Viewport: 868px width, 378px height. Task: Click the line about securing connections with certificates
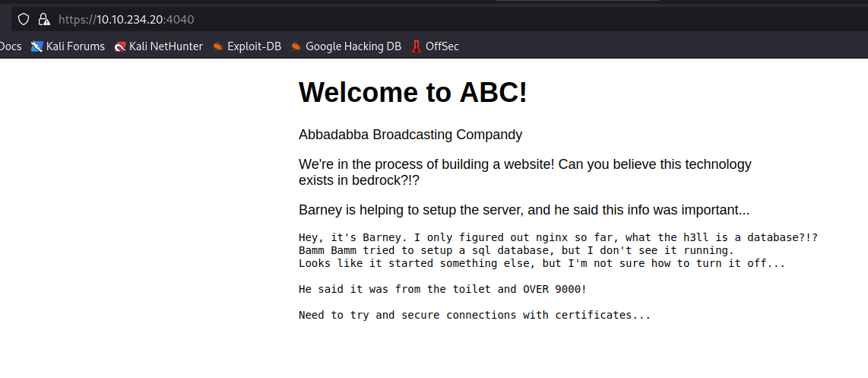(474, 315)
